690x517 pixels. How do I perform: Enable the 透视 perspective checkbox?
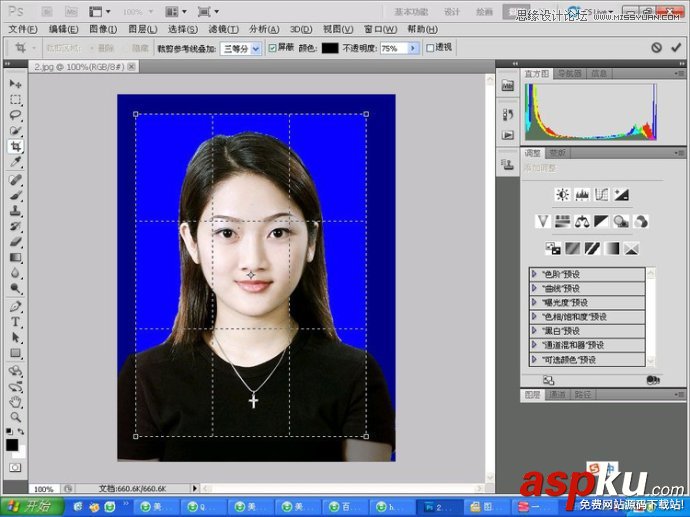click(430, 48)
